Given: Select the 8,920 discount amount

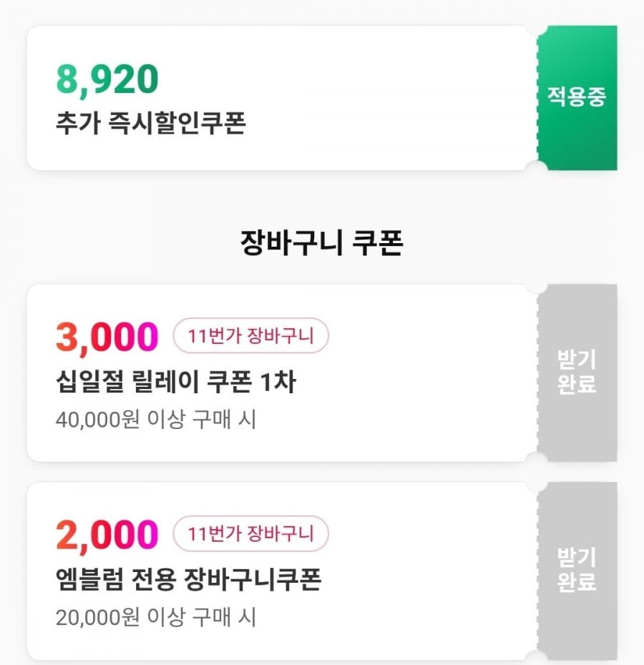Looking at the screenshot, I should coord(107,80).
